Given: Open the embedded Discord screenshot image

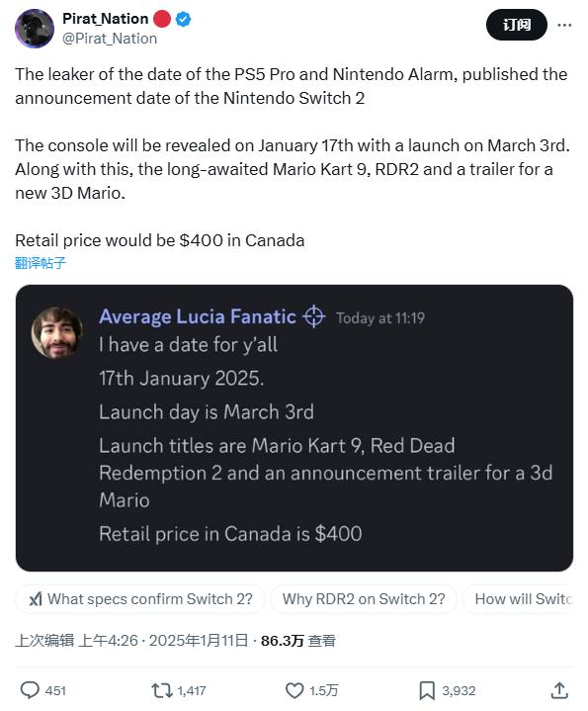Looking at the screenshot, I should click(x=294, y=428).
